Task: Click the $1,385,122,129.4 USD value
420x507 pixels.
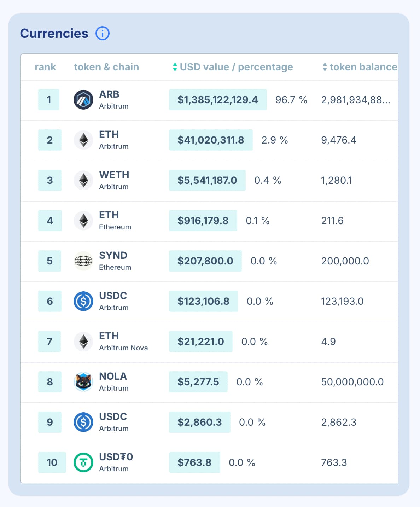Action: 218,100
